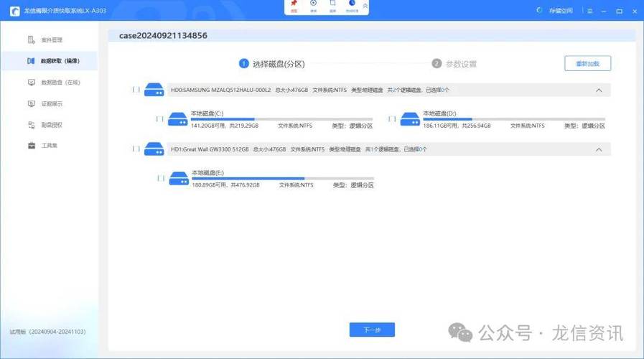
Task: Collapse the HD1 Great Wall disk section
Action: point(599,149)
